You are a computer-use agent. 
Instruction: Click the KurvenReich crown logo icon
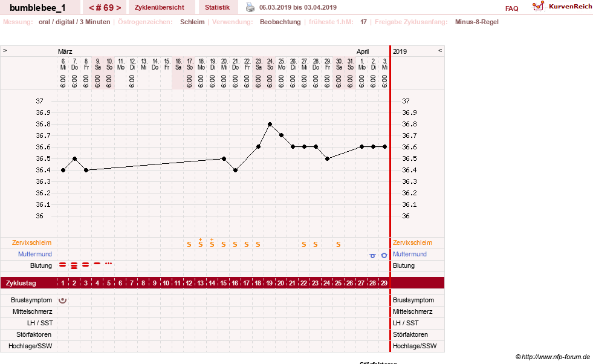point(538,6)
